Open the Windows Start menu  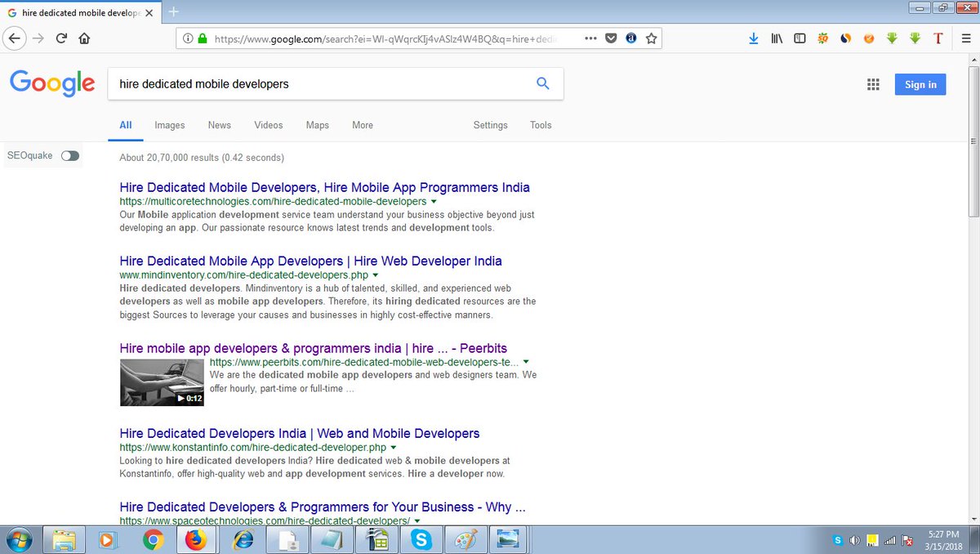[x=18, y=540]
